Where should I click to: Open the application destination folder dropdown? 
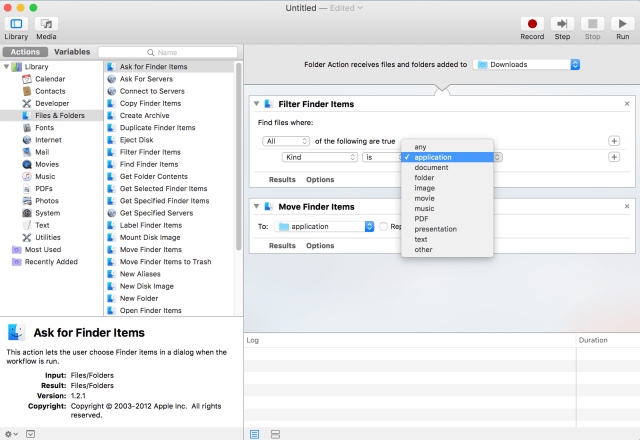(324, 226)
